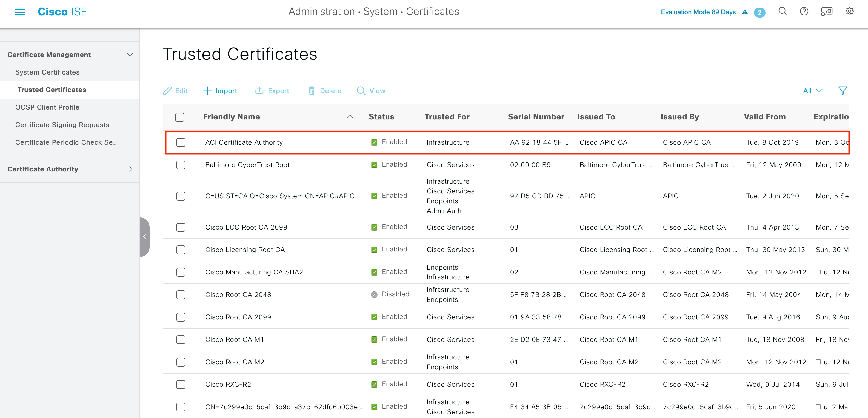The image size is (868, 418).
Task: Open the evaluation mode warning triangle
Action: coord(745,12)
